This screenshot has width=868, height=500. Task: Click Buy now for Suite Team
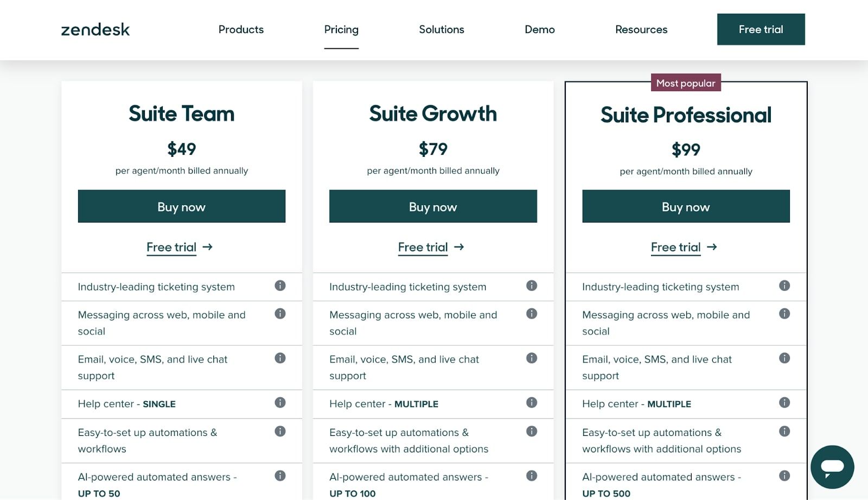click(x=181, y=206)
